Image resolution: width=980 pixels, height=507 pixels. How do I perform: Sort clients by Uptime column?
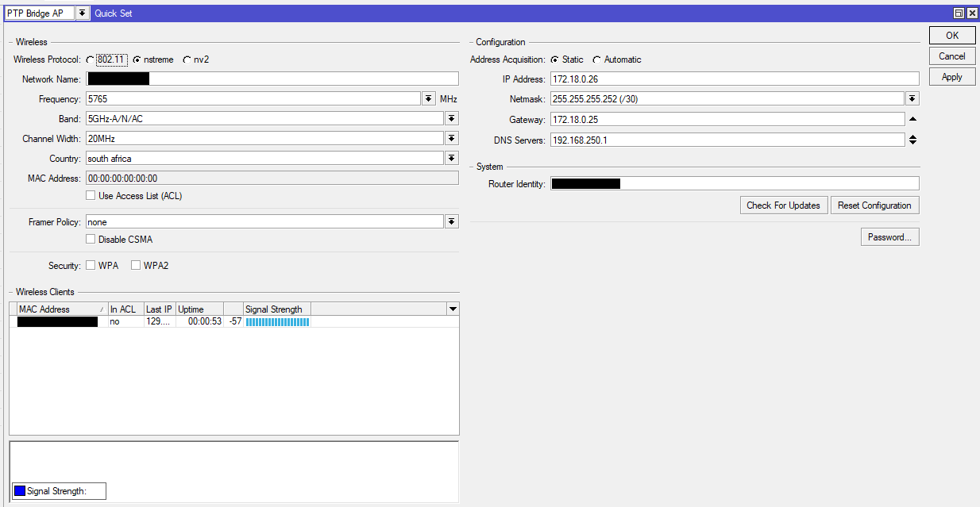[199, 309]
